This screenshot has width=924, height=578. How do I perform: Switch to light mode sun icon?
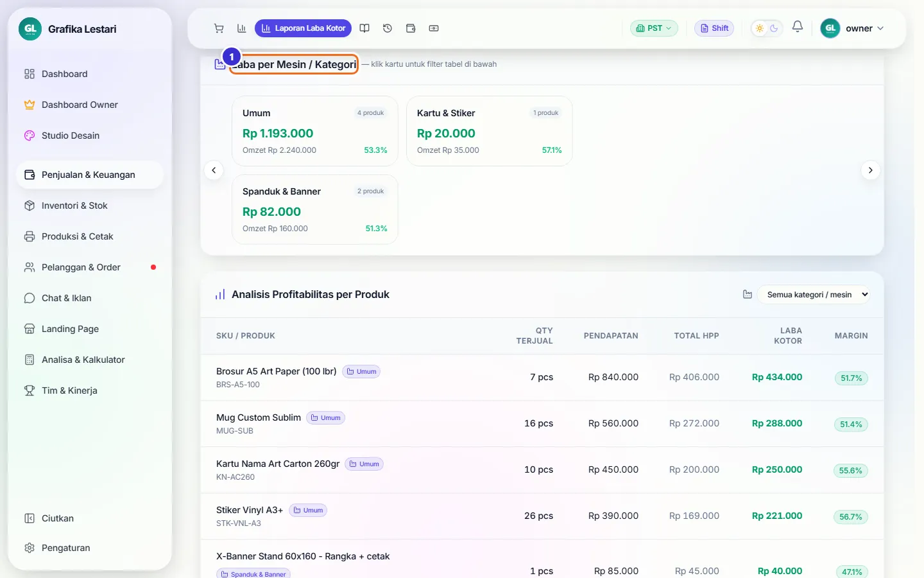tap(760, 28)
